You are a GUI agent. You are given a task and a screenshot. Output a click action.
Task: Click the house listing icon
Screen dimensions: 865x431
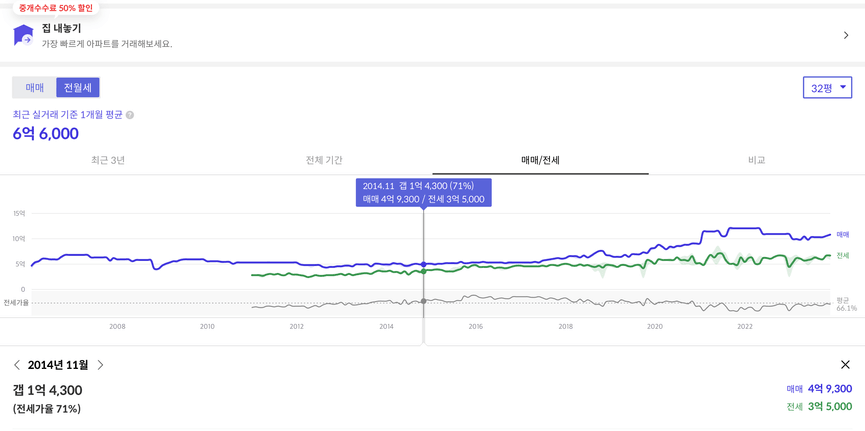(x=23, y=35)
